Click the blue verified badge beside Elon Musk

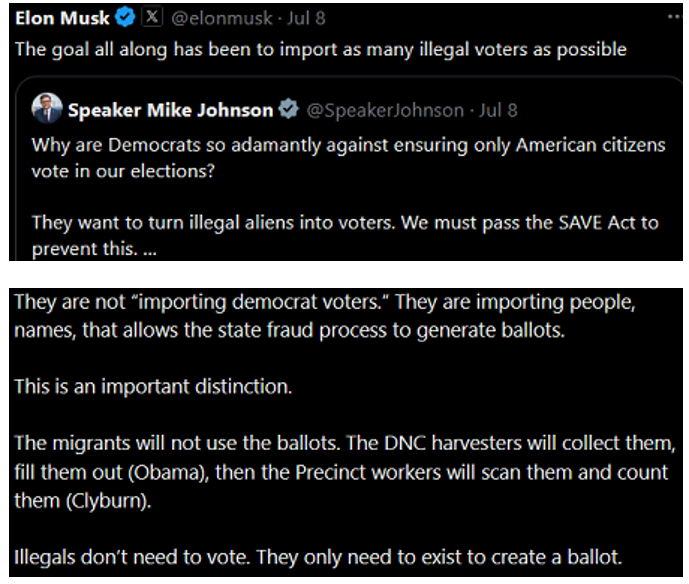[125, 18]
